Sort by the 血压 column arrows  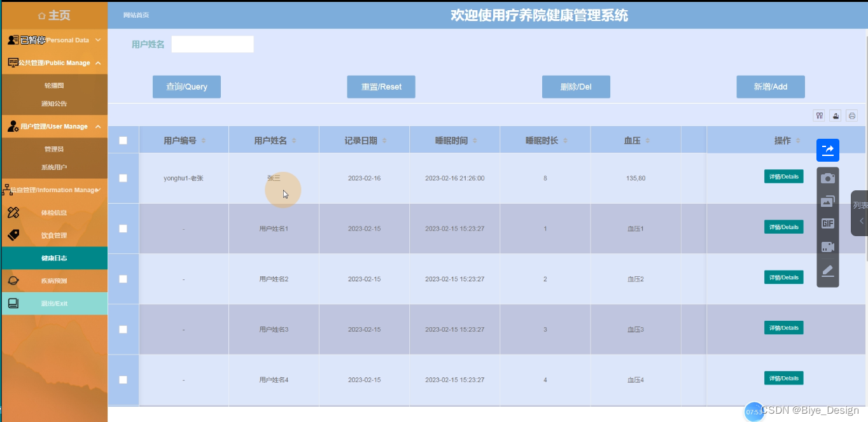[647, 141]
